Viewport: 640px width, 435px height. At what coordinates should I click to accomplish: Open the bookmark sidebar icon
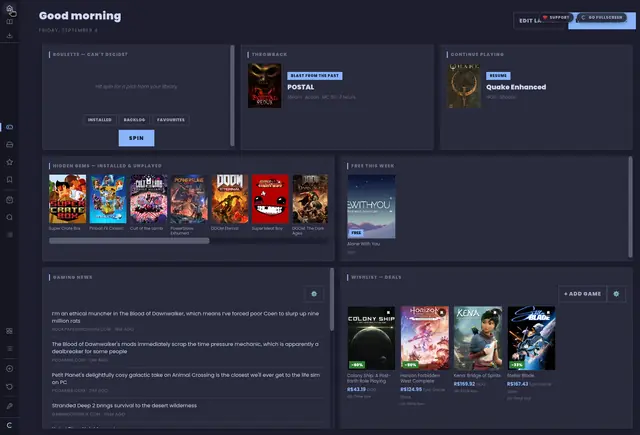click(x=9, y=180)
